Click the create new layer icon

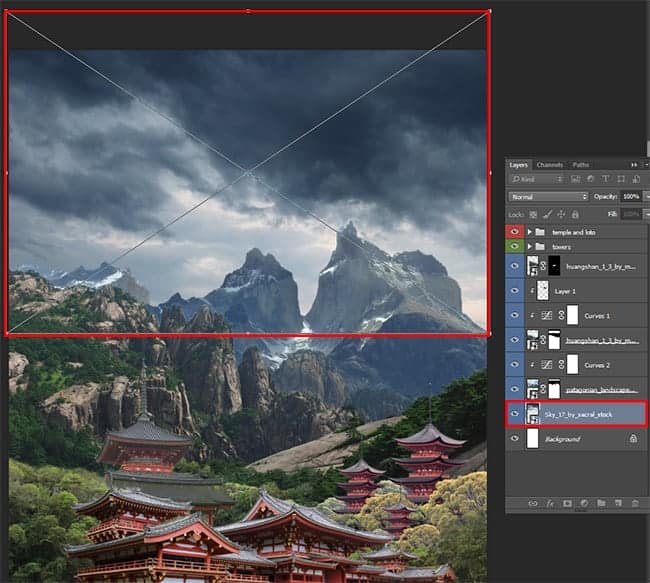[618, 503]
